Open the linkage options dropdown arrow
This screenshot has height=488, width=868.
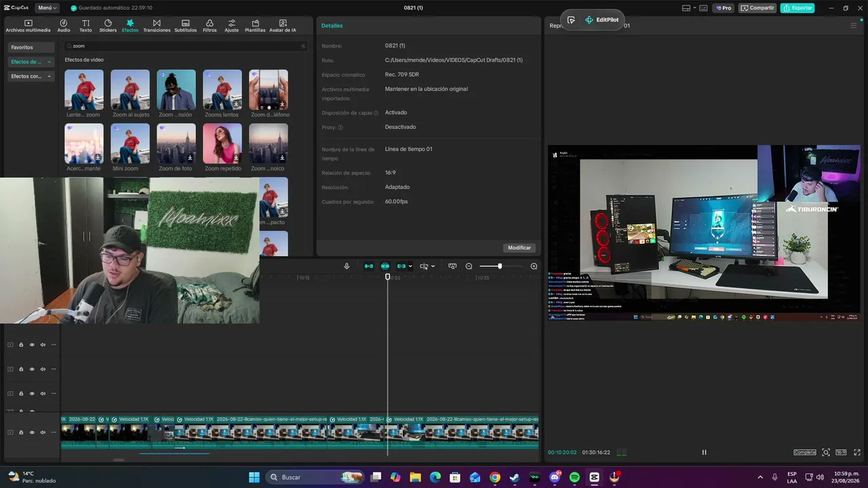click(410, 266)
